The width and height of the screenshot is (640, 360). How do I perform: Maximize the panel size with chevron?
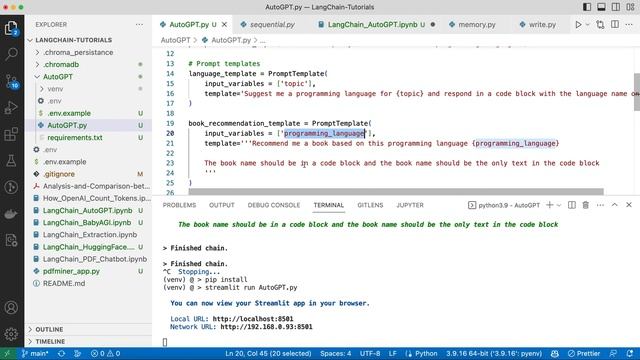[615, 205]
